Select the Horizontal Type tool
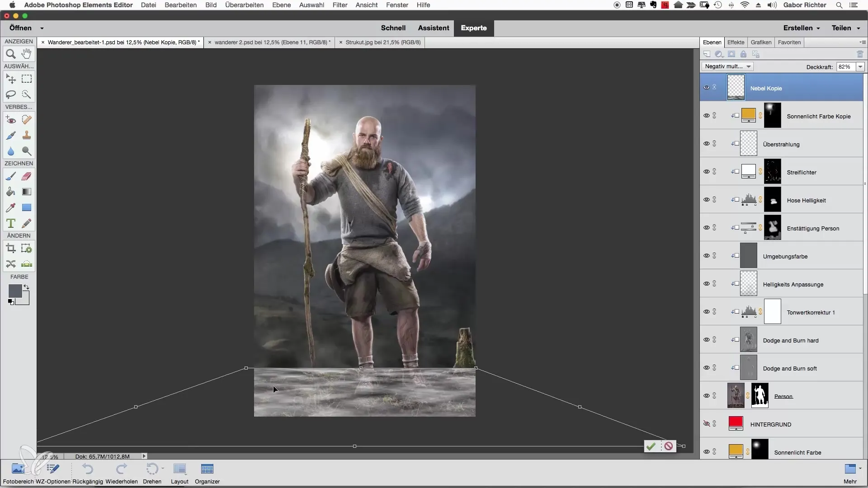 pos(11,223)
